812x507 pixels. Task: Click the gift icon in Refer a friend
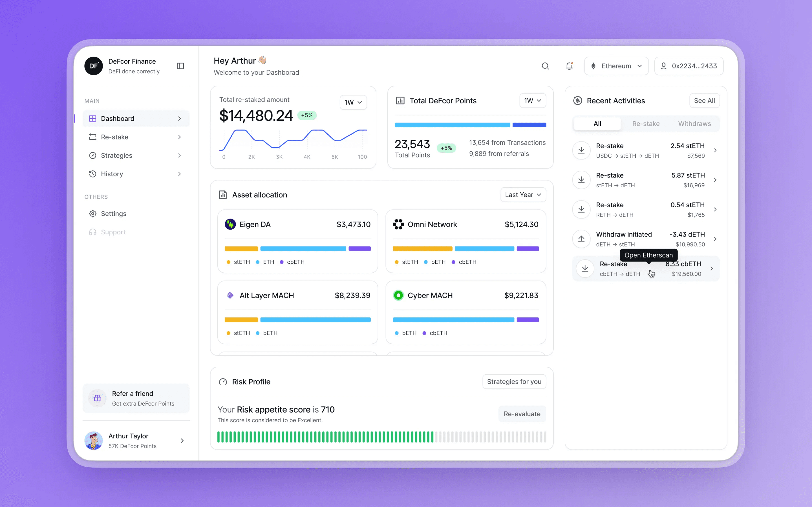(97, 398)
